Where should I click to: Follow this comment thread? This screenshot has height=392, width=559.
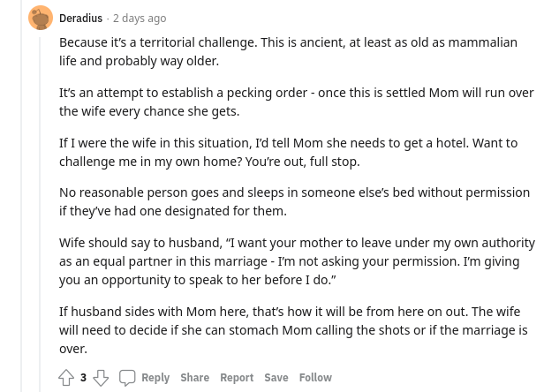point(315,377)
